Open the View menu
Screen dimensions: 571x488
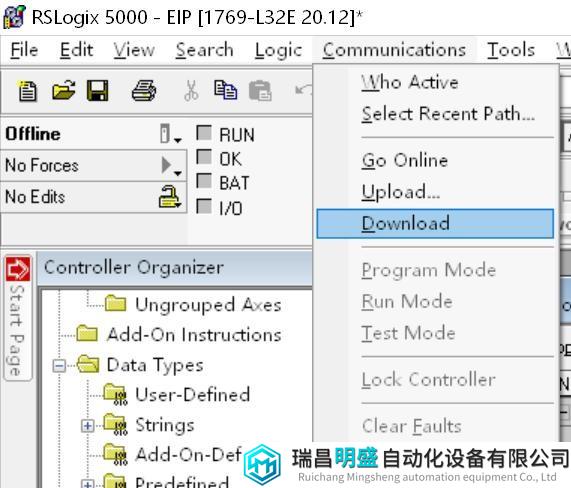134,50
